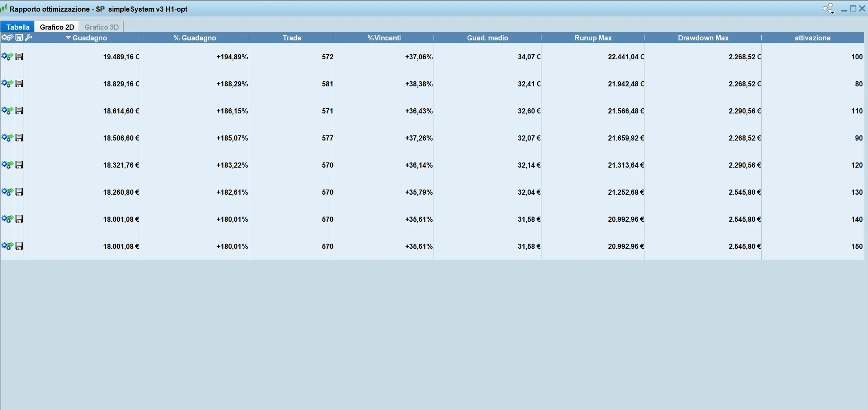Save the result with attivazione 150
868x410 pixels.
click(19, 246)
